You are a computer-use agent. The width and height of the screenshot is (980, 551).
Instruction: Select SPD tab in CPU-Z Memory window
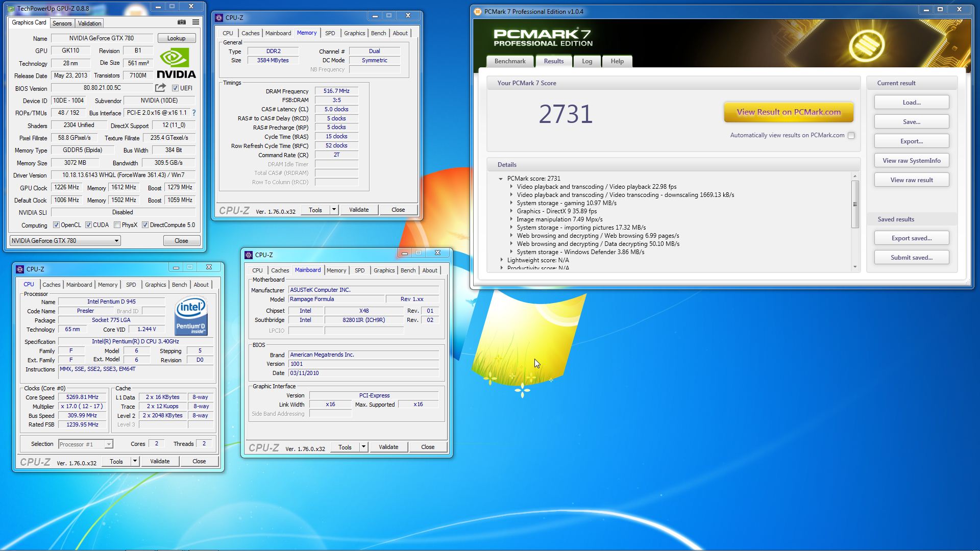tap(330, 33)
